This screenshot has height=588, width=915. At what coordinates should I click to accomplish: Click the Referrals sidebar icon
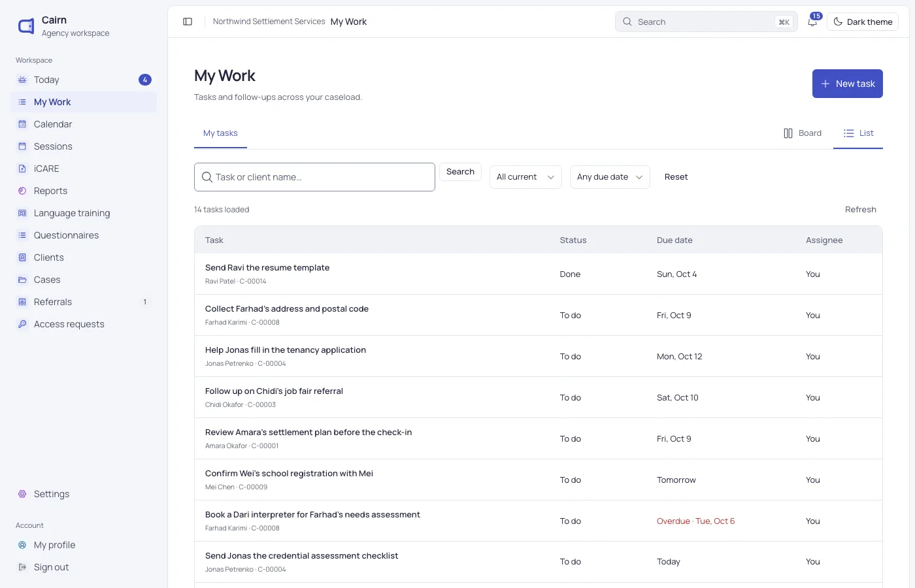(x=22, y=302)
